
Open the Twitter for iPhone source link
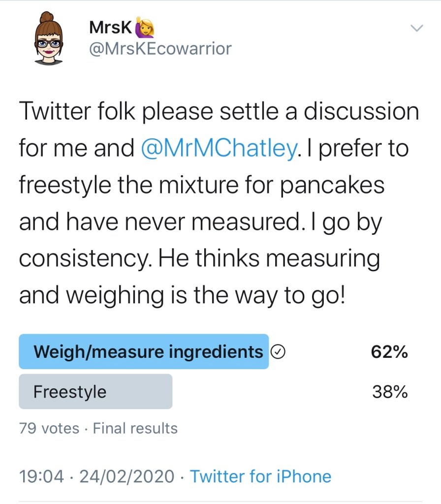point(260,476)
